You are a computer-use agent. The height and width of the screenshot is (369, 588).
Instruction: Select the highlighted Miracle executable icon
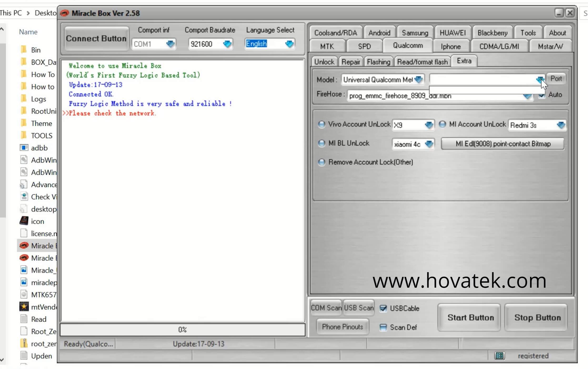pyautogui.click(x=24, y=246)
